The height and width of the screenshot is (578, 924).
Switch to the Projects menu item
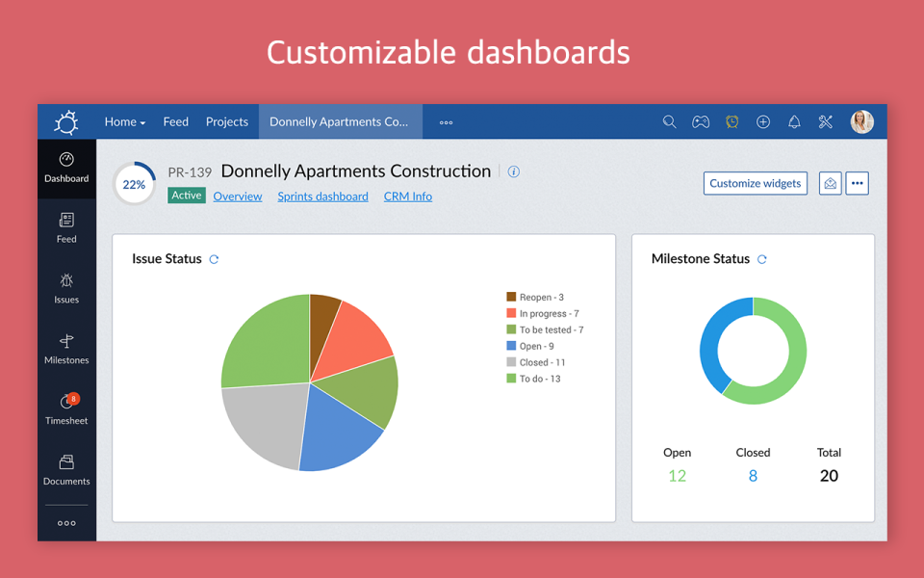tap(226, 121)
